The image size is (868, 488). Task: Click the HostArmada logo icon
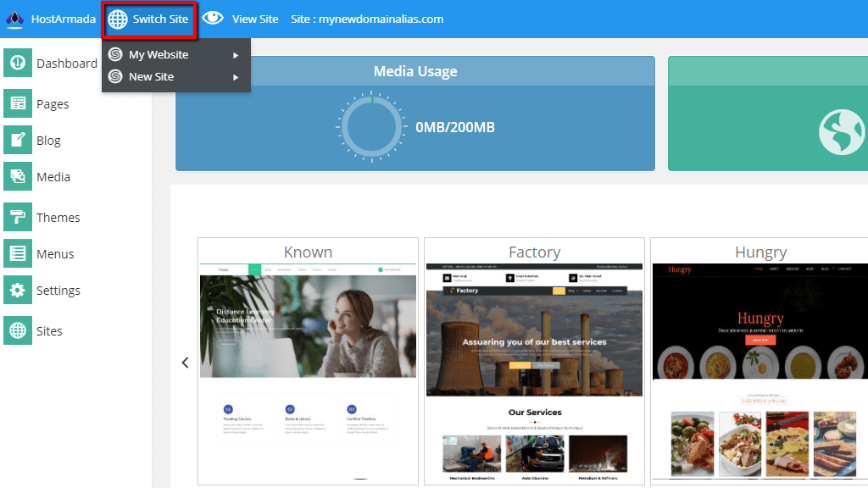(15, 19)
